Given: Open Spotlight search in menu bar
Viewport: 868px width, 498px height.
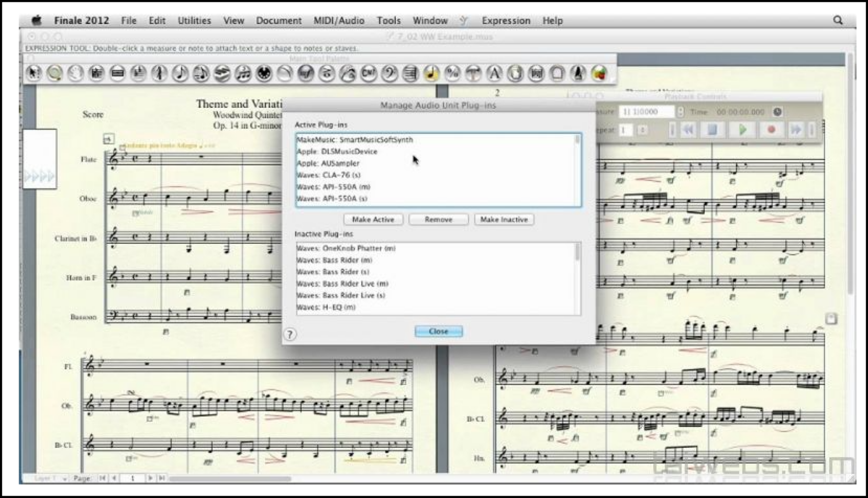Looking at the screenshot, I should pyautogui.click(x=838, y=20).
